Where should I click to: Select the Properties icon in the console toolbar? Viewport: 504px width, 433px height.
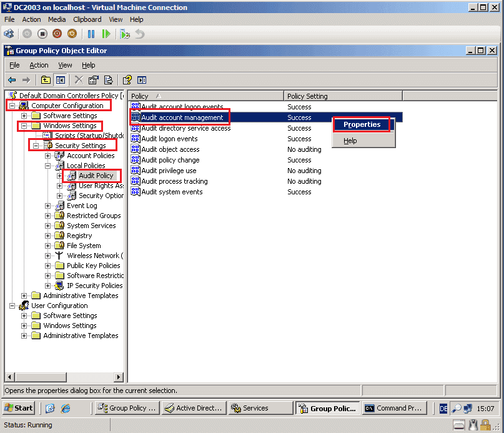[94, 80]
